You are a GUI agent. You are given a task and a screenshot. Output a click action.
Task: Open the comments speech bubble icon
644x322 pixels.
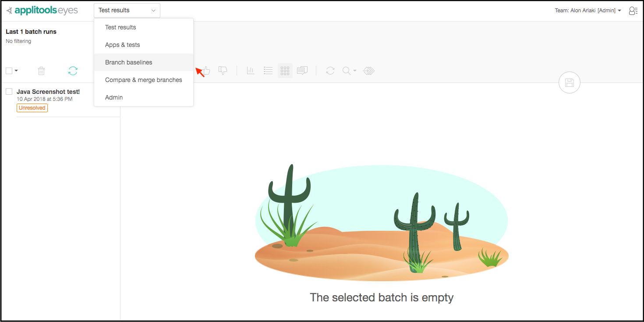coord(302,70)
